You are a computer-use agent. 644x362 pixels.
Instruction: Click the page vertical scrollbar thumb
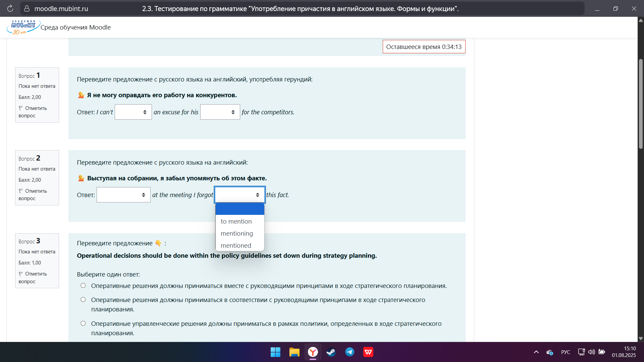click(x=641, y=104)
